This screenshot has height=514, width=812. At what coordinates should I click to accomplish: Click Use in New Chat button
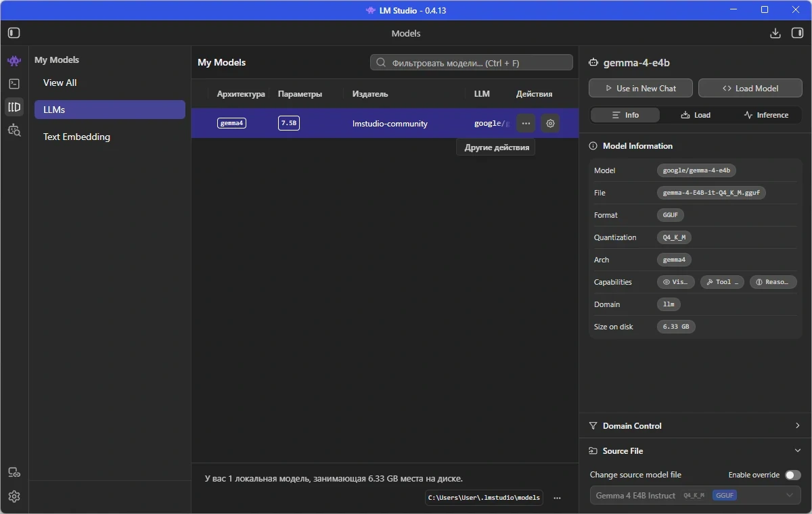click(641, 89)
